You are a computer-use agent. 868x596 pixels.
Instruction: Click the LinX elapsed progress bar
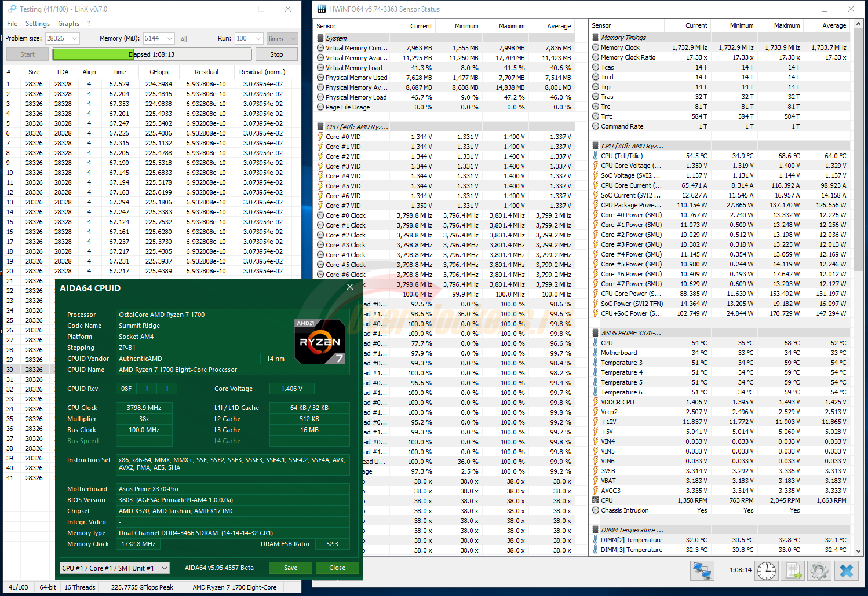[x=152, y=54]
